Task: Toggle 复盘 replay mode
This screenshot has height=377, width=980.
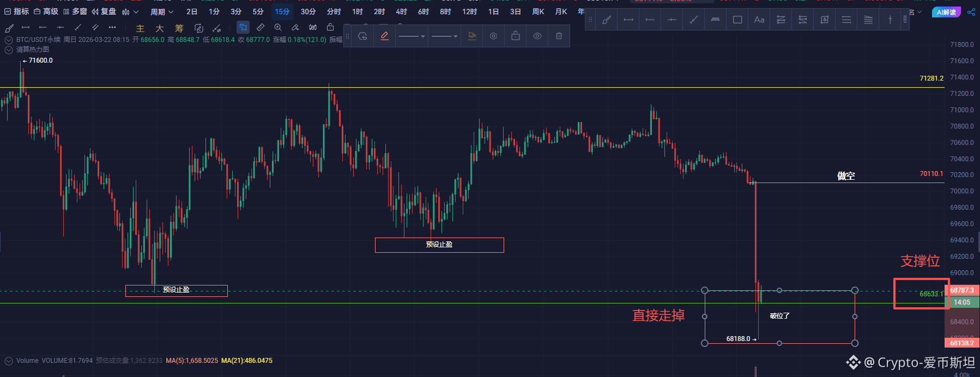Action: point(104,11)
